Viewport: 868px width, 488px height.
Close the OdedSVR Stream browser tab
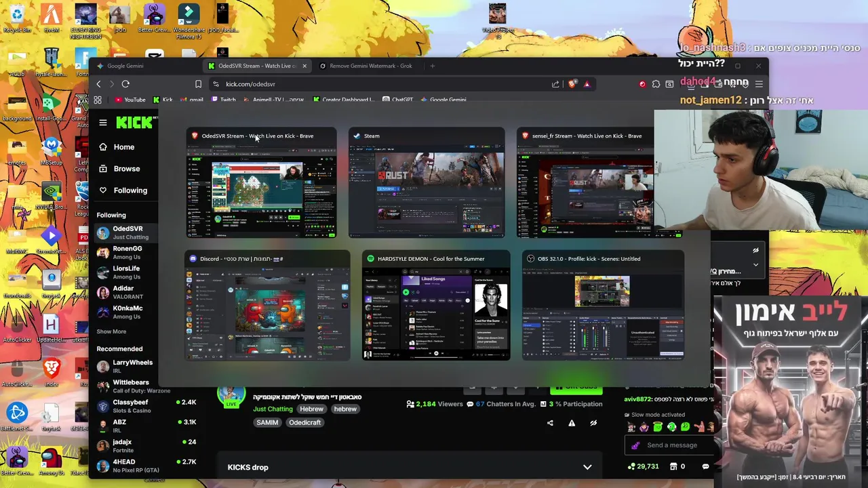pyautogui.click(x=304, y=66)
